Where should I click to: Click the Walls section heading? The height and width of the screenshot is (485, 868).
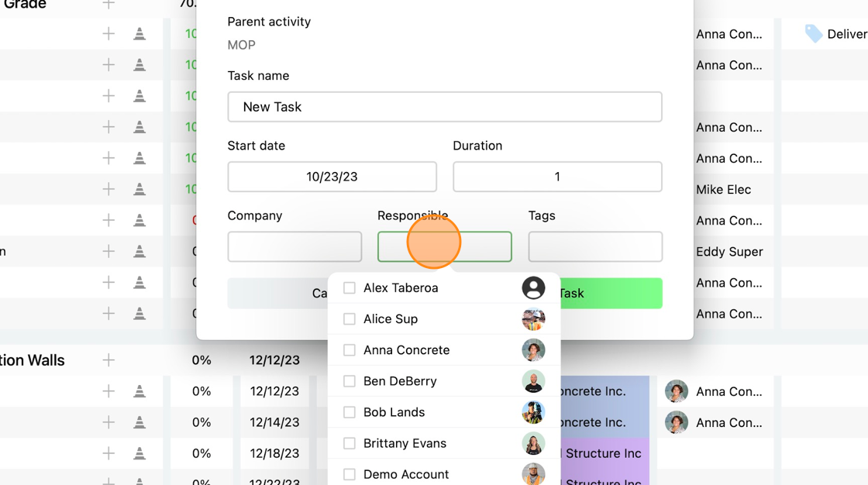32,359
